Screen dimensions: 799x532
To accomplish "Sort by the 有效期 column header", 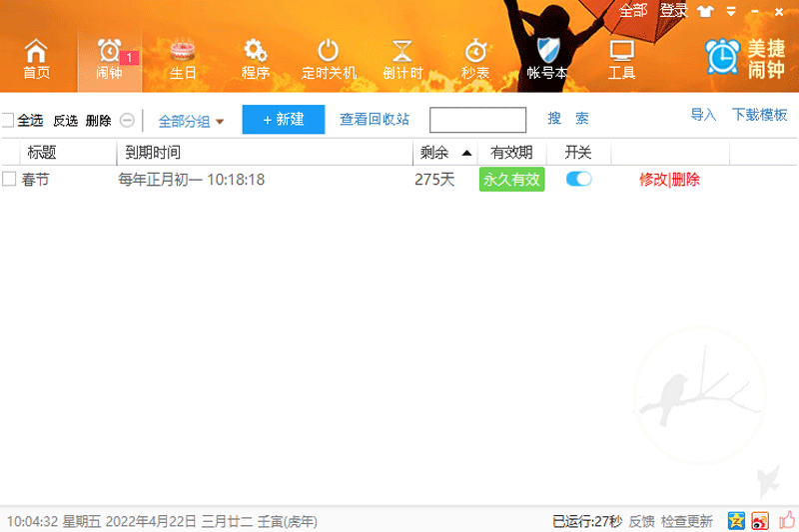I will point(511,153).
